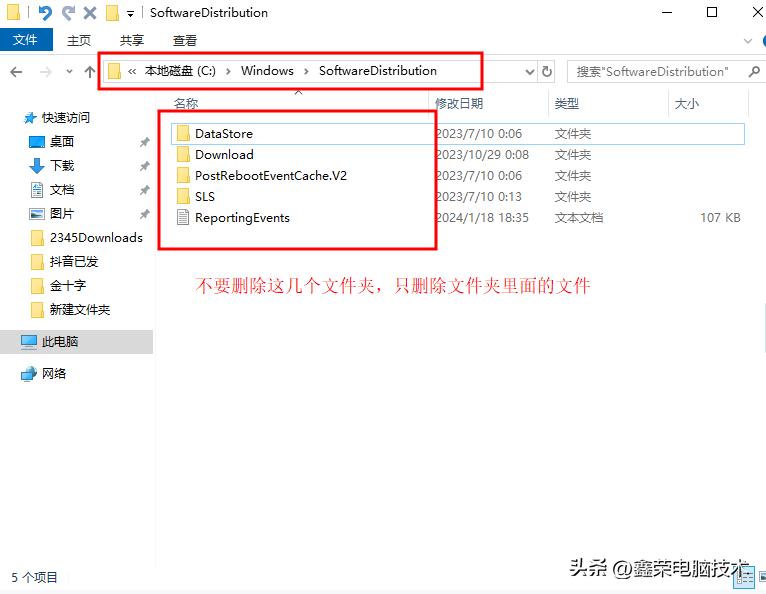766x594 pixels.
Task: Switch to the 查看 ribbon tab
Action: click(x=185, y=40)
